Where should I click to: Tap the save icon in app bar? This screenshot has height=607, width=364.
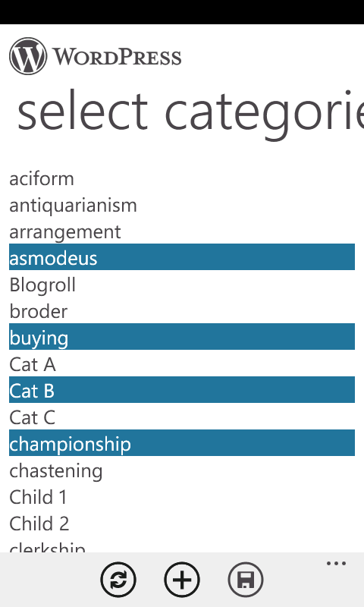[x=246, y=580]
